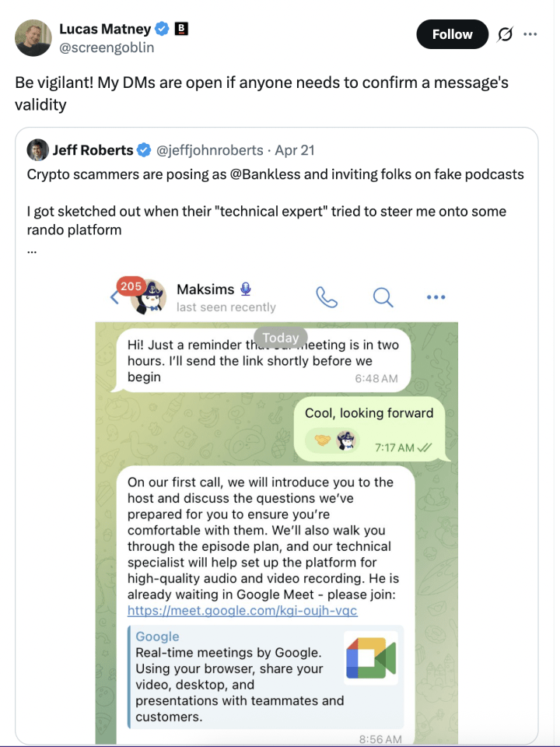Tap the Telegram back arrow chevron
The height and width of the screenshot is (747, 560).
click(114, 297)
